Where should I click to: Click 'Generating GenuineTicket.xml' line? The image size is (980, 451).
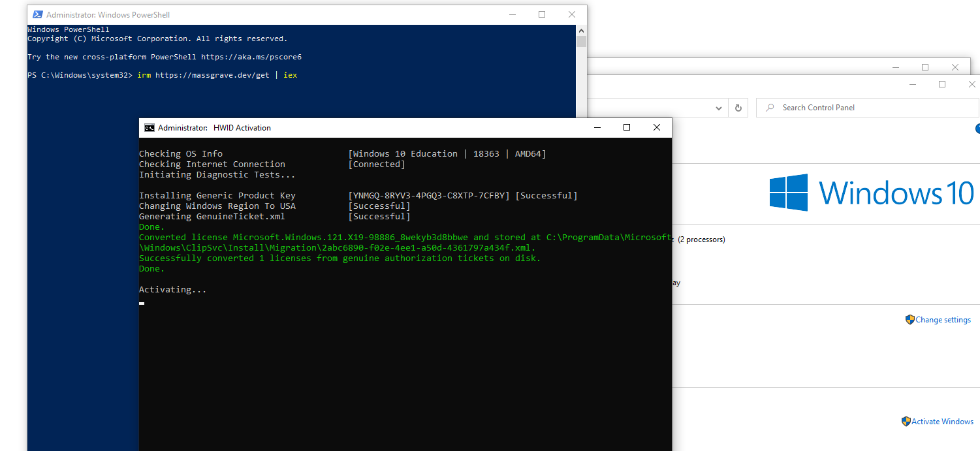coord(212,216)
